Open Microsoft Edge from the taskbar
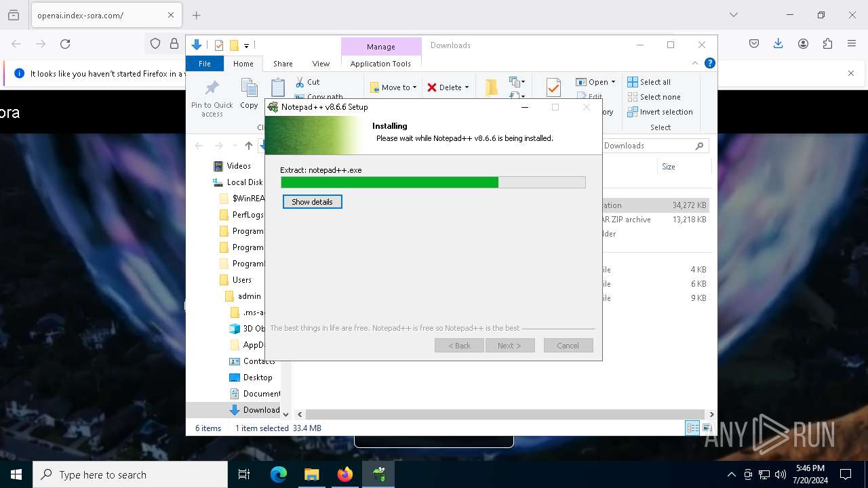The height and width of the screenshot is (488, 868). pos(279,474)
